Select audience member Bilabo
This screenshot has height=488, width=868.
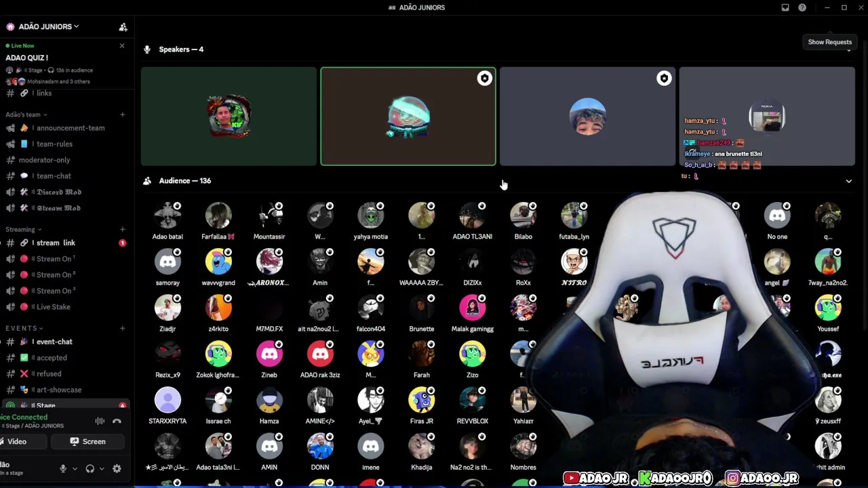pos(524,222)
